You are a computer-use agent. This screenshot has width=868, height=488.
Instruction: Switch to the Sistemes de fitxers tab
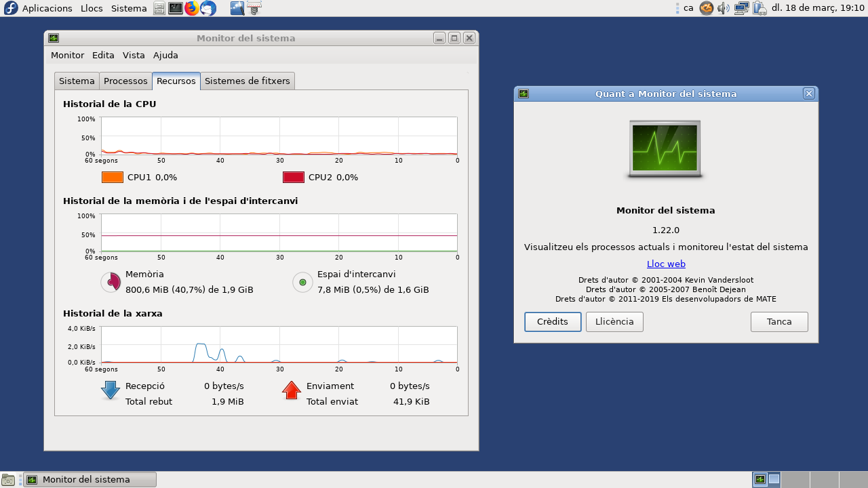[x=248, y=81]
